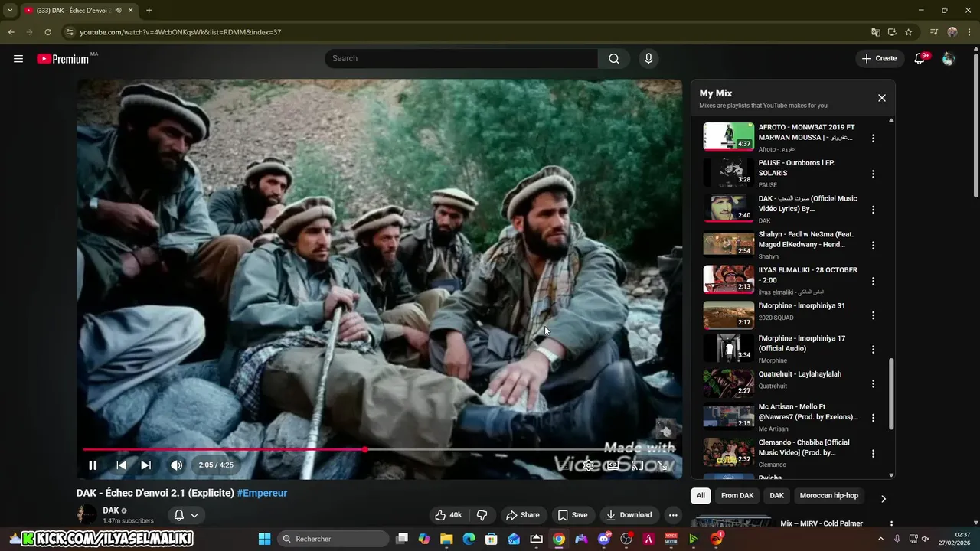Open a new Chrome tab

149,10
